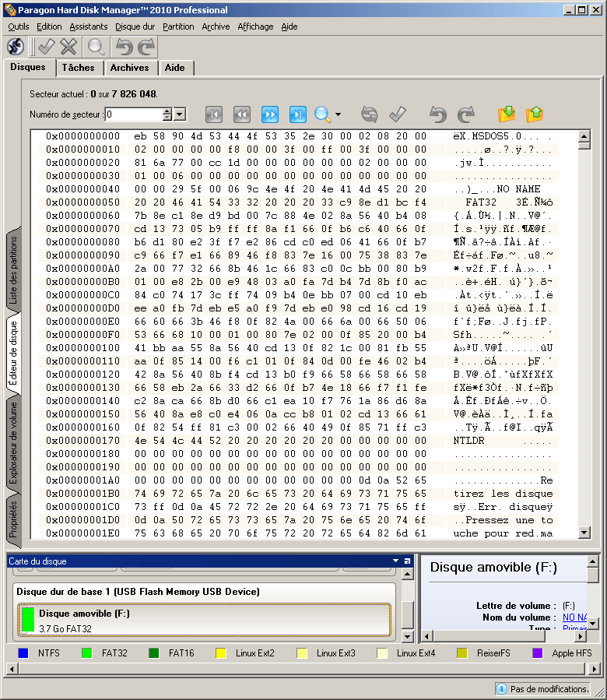Click the NTFS blue legend swatch
Image resolution: width=607 pixels, height=700 pixels.
pyautogui.click(x=23, y=653)
